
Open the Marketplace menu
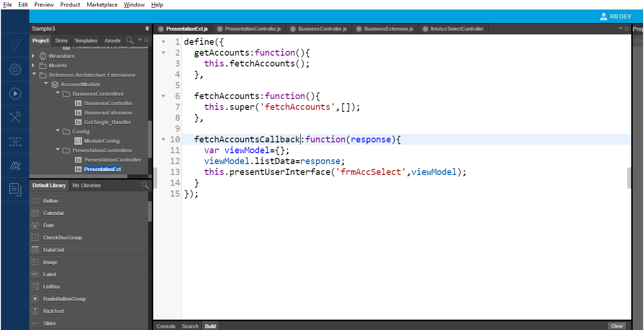tap(102, 5)
